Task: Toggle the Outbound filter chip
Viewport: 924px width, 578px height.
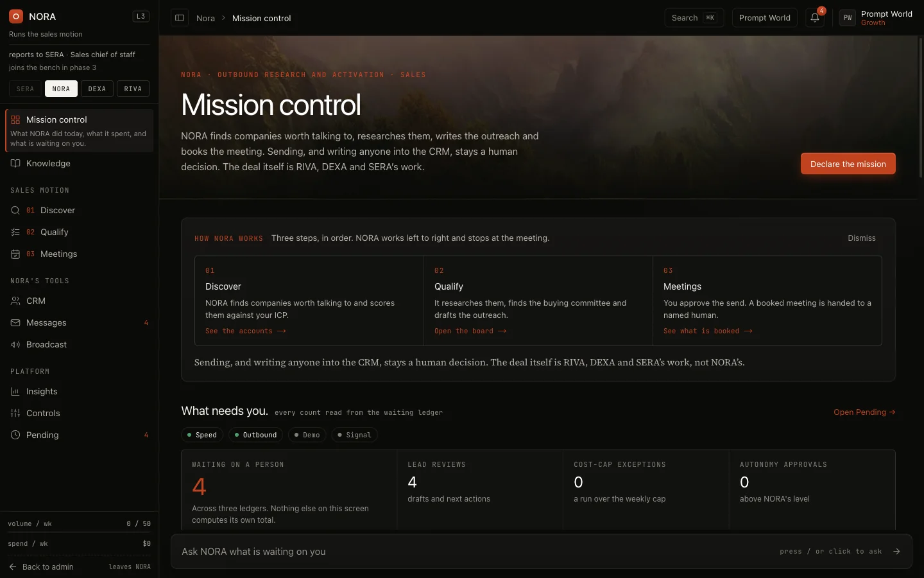Action: (256, 435)
